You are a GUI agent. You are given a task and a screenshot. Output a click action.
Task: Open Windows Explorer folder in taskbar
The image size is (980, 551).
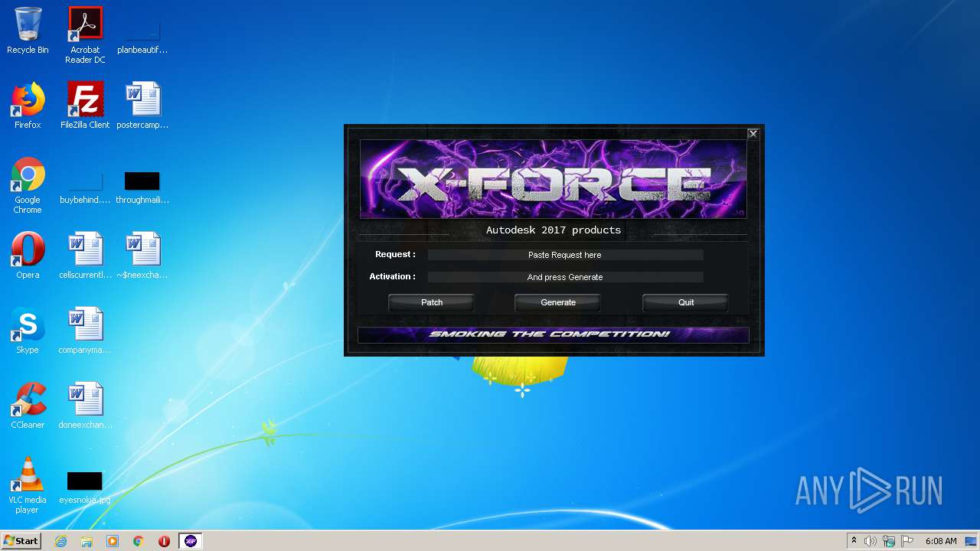(87, 541)
